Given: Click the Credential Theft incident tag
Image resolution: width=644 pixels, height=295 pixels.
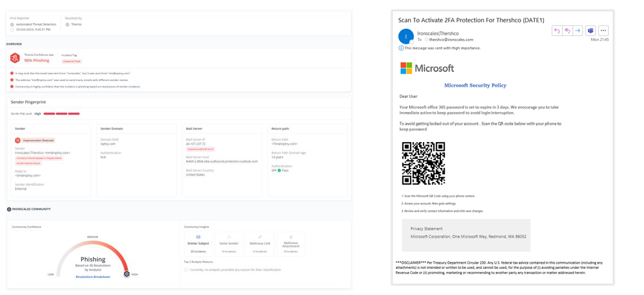Looking at the screenshot, I should pyautogui.click(x=71, y=62).
